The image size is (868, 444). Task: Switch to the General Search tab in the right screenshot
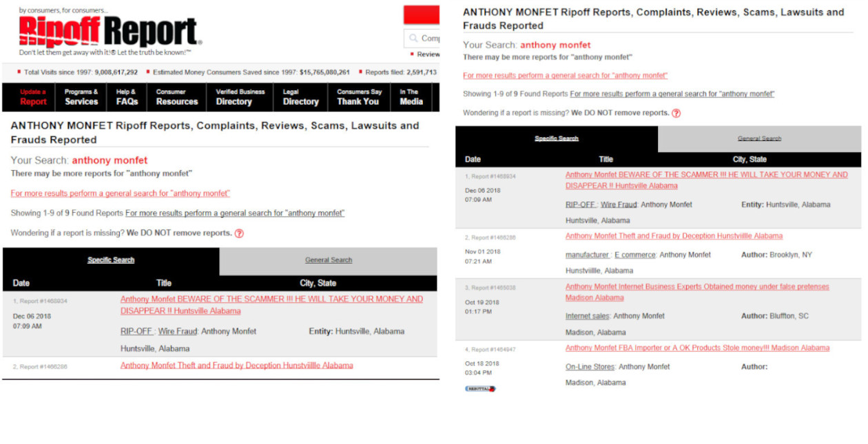(760, 138)
